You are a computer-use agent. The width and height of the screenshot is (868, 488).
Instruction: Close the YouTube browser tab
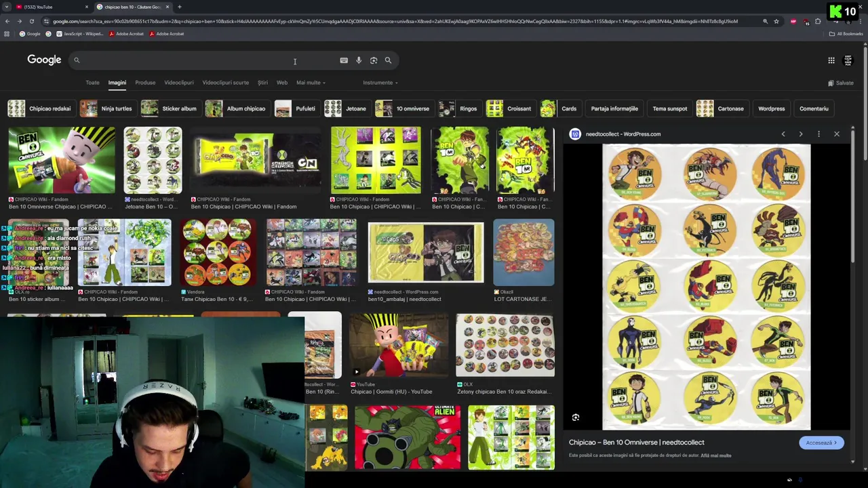click(x=86, y=7)
